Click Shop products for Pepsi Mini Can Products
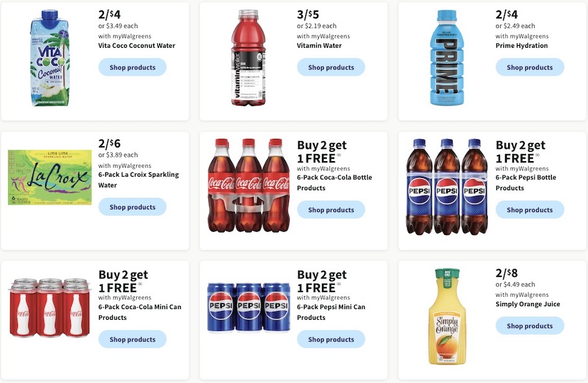 pyautogui.click(x=331, y=339)
